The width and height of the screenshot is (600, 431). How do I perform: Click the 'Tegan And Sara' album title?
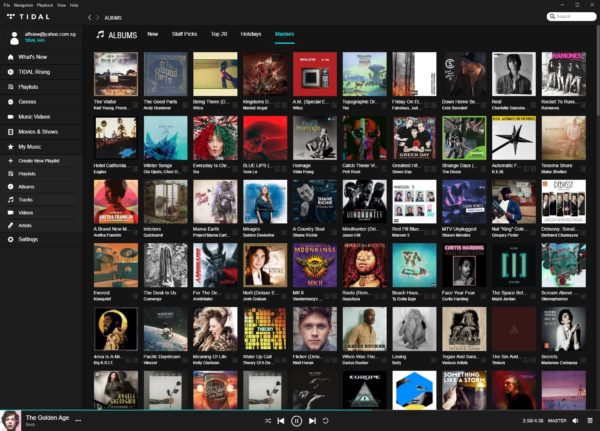click(x=459, y=357)
